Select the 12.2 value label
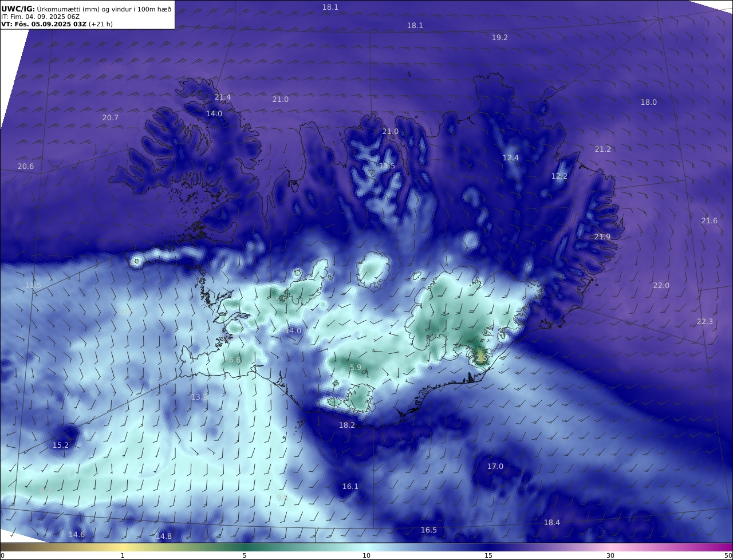 [559, 176]
